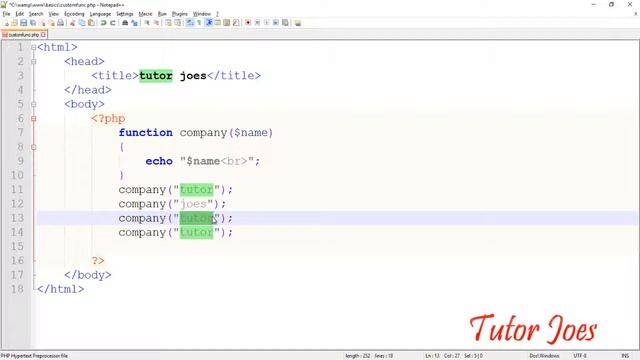The image size is (640, 360).
Task: Open the Settings menu
Action: [124, 14]
